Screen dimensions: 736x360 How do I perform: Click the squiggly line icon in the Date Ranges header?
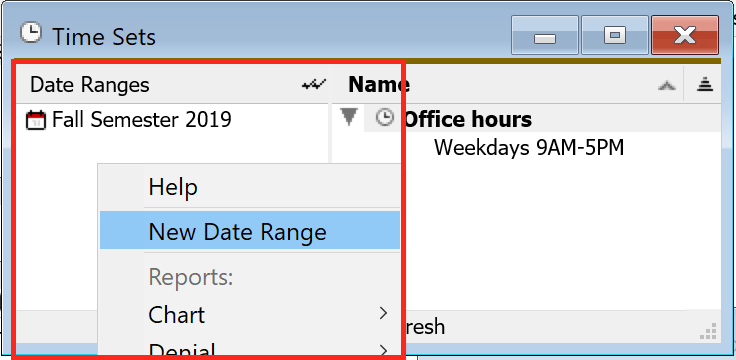coord(314,85)
